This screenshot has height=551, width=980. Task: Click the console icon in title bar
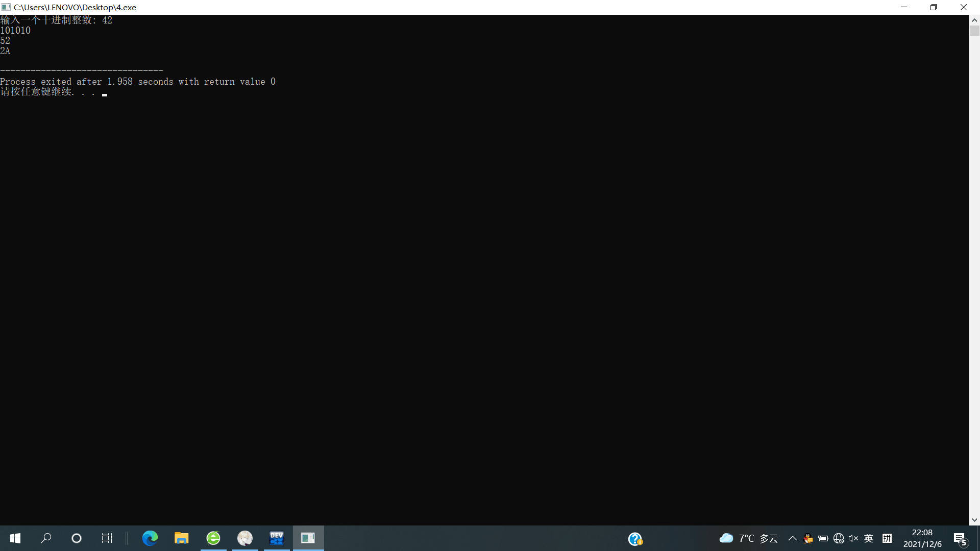click(6, 7)
